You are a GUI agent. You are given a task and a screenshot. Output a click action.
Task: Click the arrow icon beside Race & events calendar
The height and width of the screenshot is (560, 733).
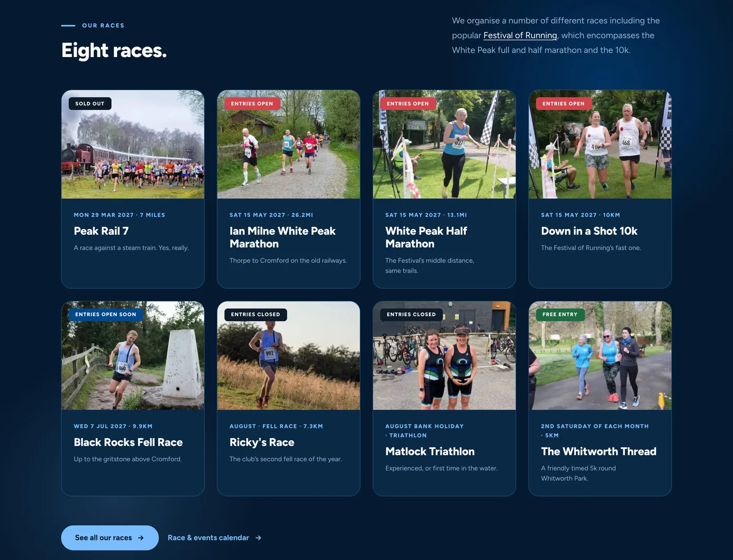[258, 538]
